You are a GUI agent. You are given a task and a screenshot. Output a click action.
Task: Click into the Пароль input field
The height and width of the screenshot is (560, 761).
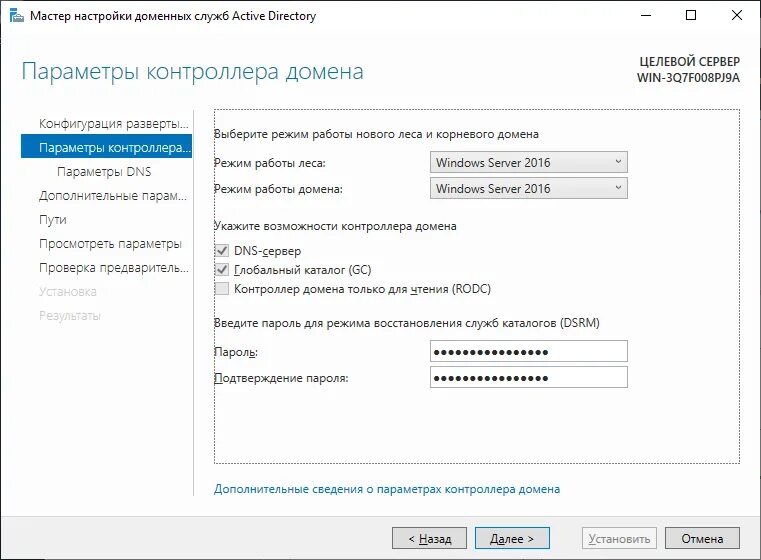point(529,351)
